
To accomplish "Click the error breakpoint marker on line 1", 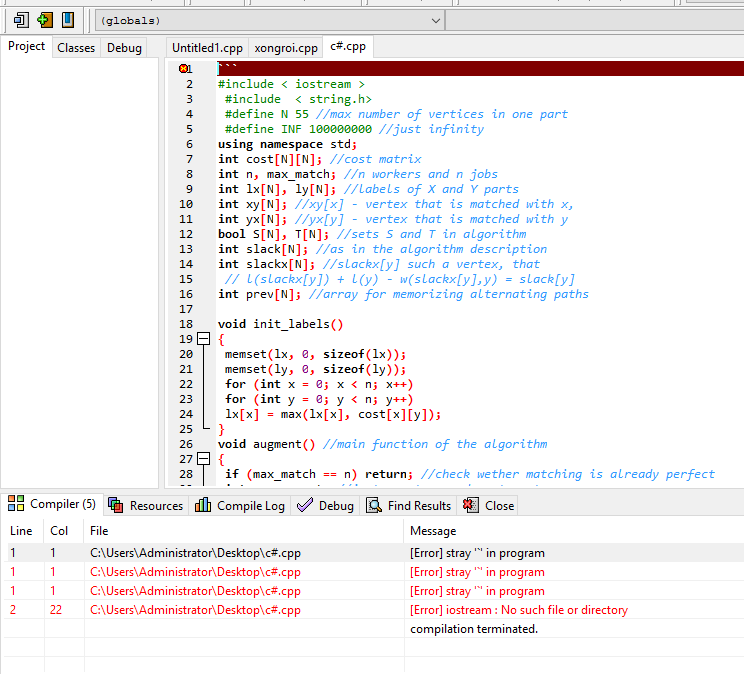I will (183, 68).
